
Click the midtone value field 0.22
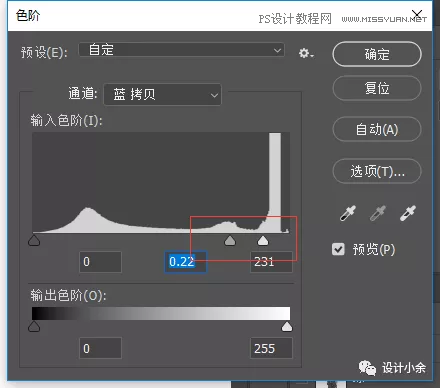pyautogui.click(x=186, y=262)
